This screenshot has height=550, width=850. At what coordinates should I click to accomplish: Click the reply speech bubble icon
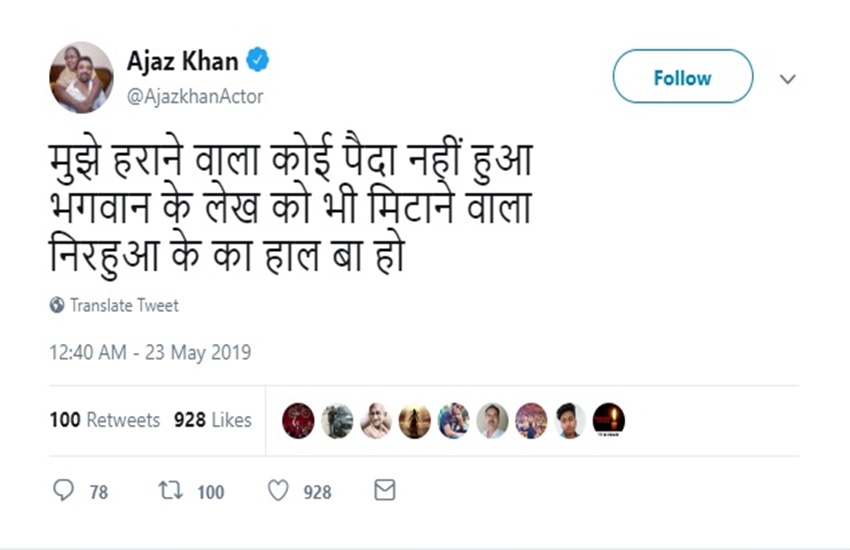[x=63, y=491]
